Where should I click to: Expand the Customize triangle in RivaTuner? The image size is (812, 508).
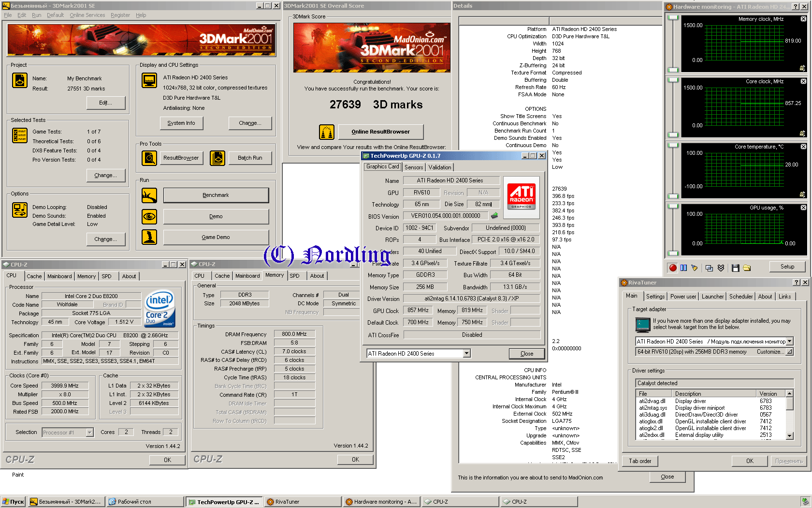pyautogui.click(x=789, y=352)
